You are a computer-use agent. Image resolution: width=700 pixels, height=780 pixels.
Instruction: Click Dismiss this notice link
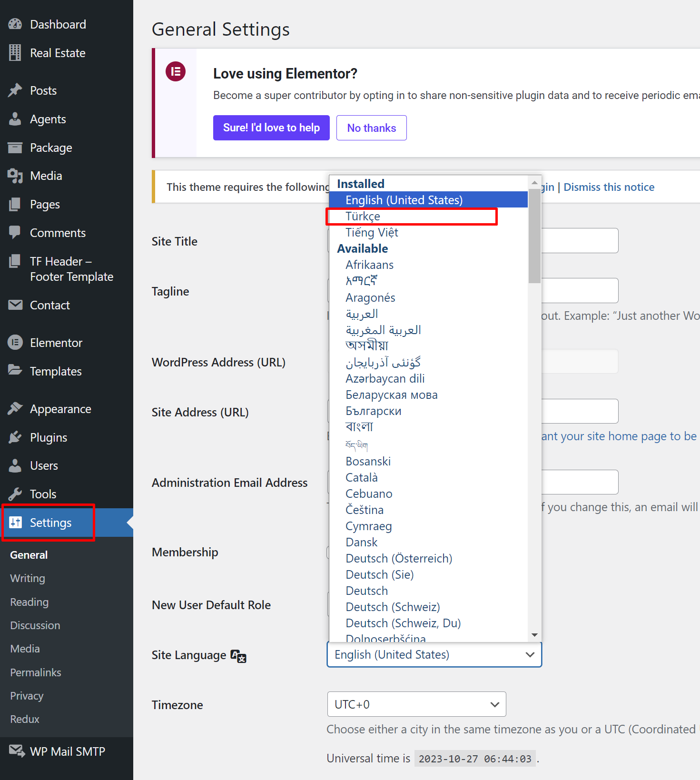point(609,187)
